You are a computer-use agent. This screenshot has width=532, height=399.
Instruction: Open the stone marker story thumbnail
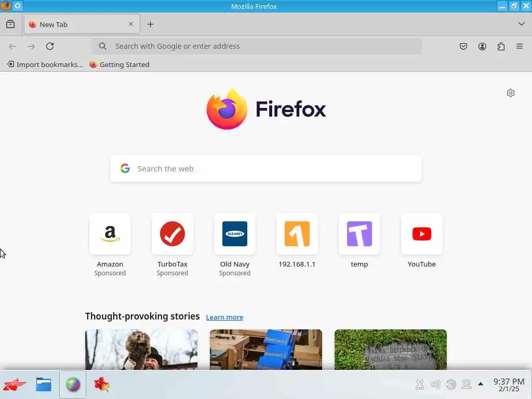(x=391, y=349)
